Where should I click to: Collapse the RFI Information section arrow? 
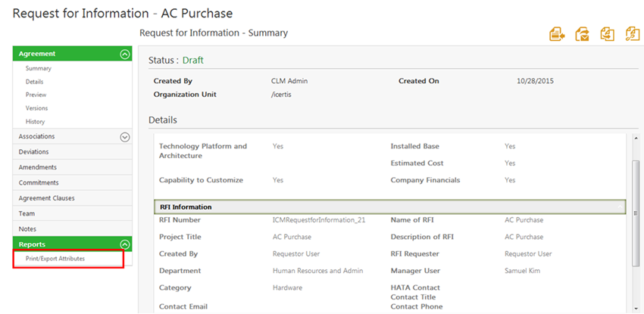click(x=619, y=207)
